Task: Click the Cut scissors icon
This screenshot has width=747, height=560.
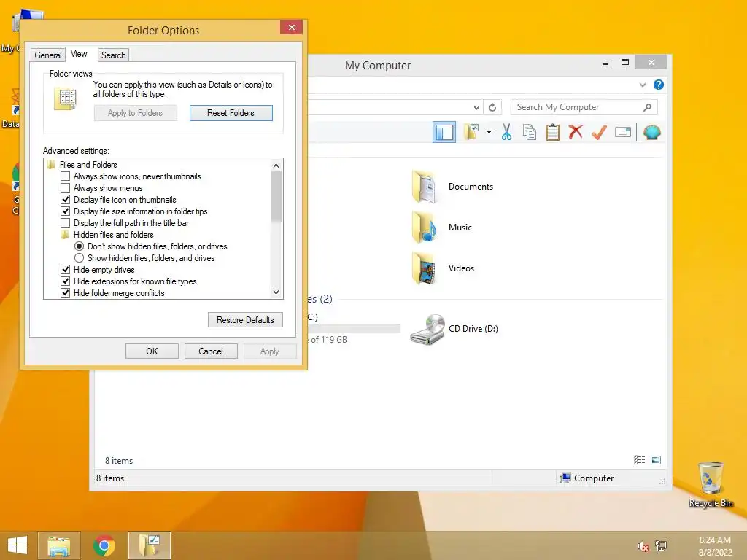Action: click(x=506, y=132)
